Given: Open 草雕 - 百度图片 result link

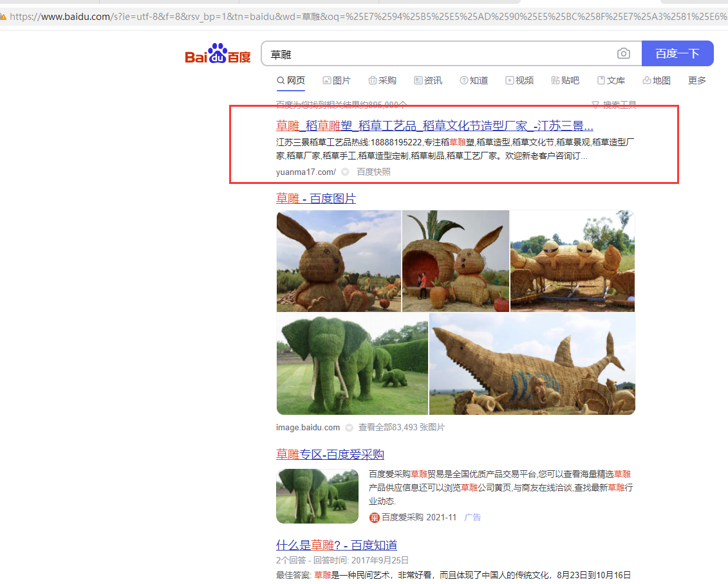Looking at the screenshot, I should 315,199.
